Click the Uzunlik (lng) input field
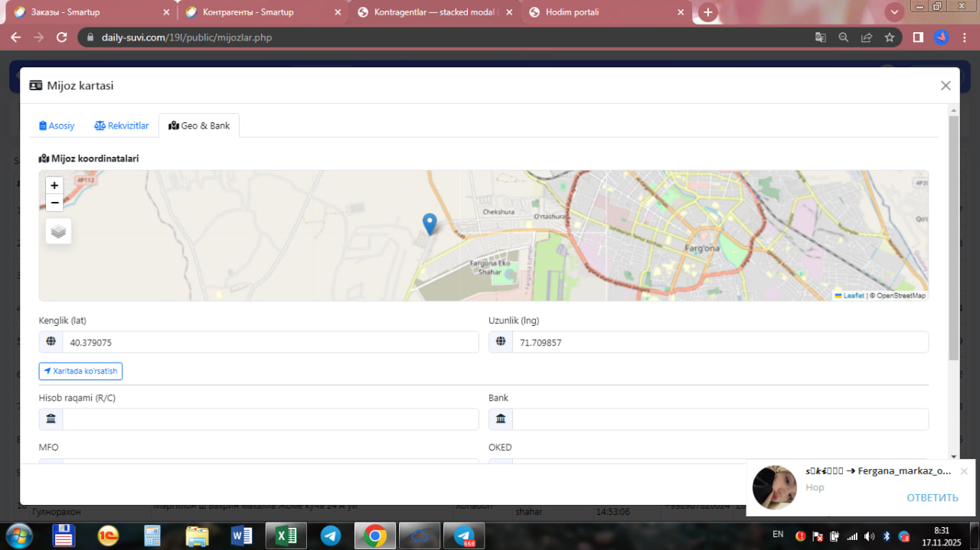 (719, 342)
